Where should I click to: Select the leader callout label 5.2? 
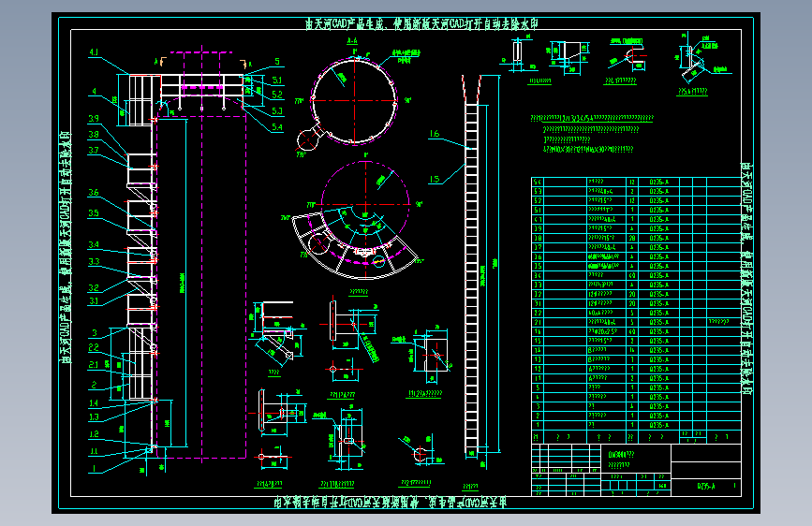[x=277, y=95]
